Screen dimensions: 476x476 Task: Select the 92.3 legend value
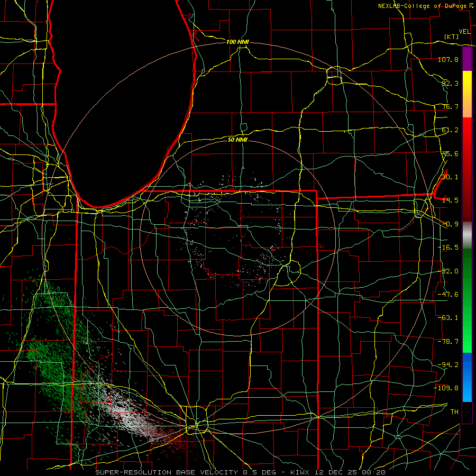pyautogui.click(x=450, y=83)
